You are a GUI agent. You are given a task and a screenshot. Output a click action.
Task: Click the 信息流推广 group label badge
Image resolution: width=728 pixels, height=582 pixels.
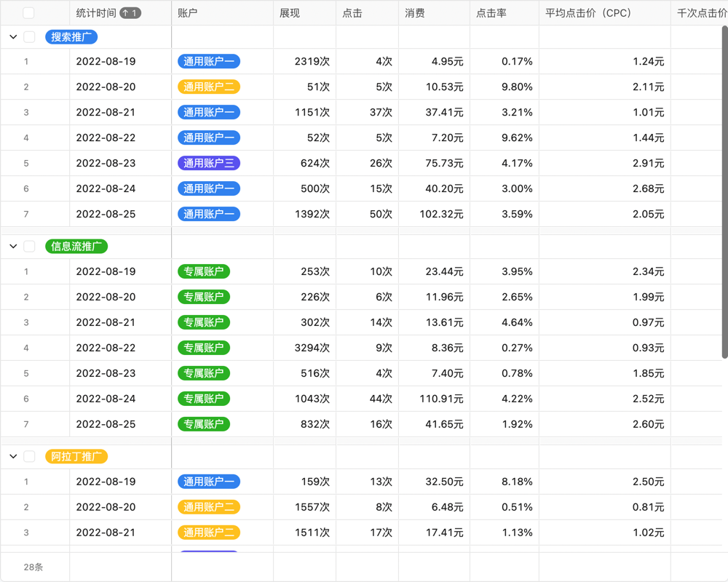[76, 246]
